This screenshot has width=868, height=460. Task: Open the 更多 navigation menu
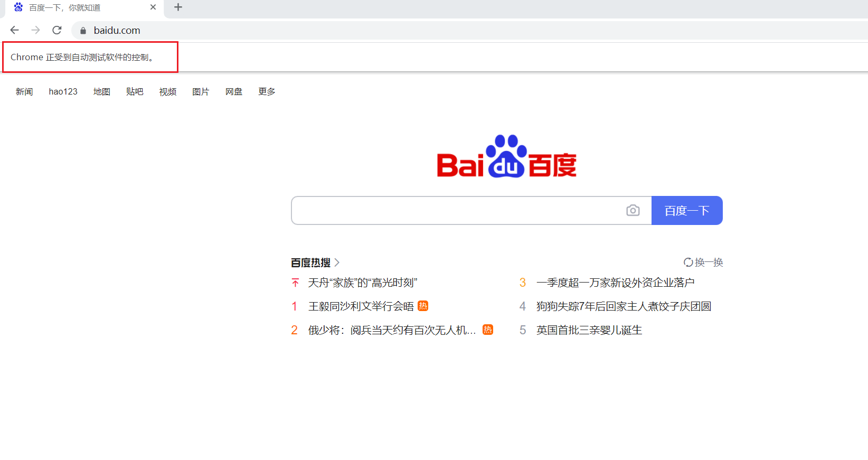[267, 92]
